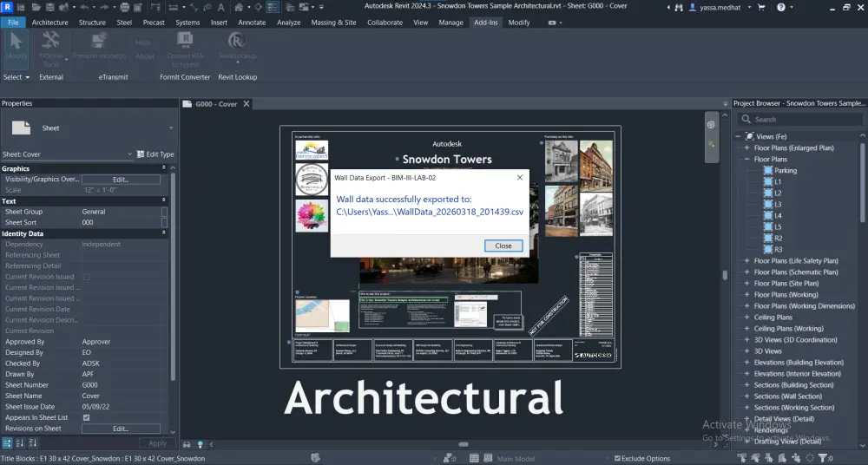Screen dimensions: 868x465
Task: Click the Save icon in quick access toolbar
Action: [x=49, y=7]
